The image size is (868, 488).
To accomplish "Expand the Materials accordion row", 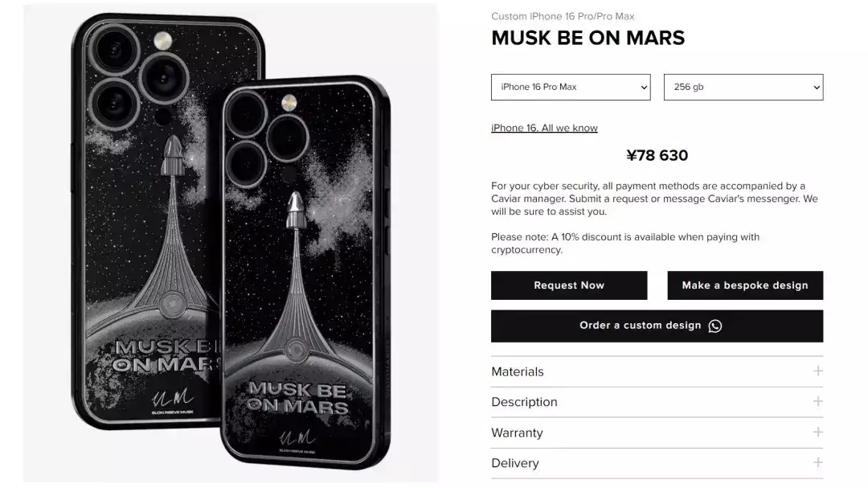I will (657, 371).
